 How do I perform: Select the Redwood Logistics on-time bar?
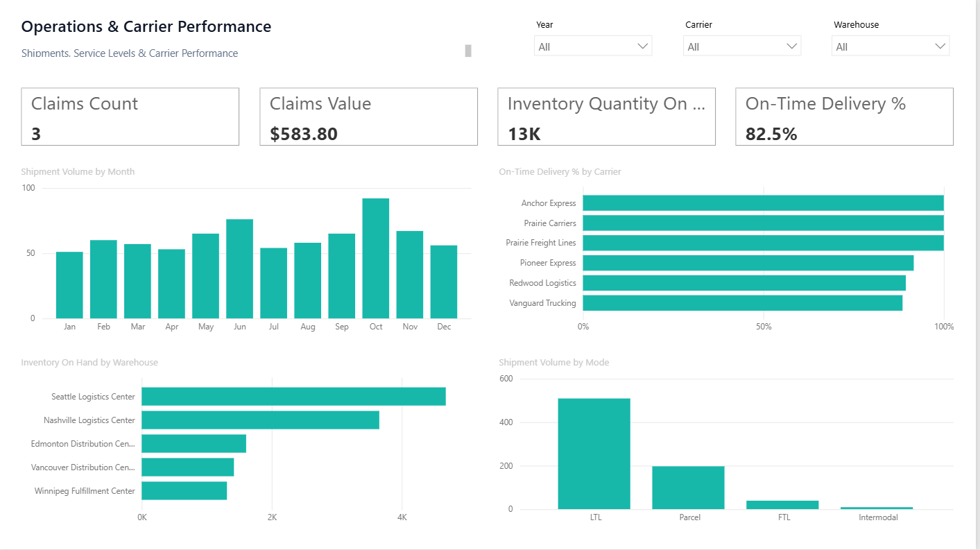tap(744, 283)
